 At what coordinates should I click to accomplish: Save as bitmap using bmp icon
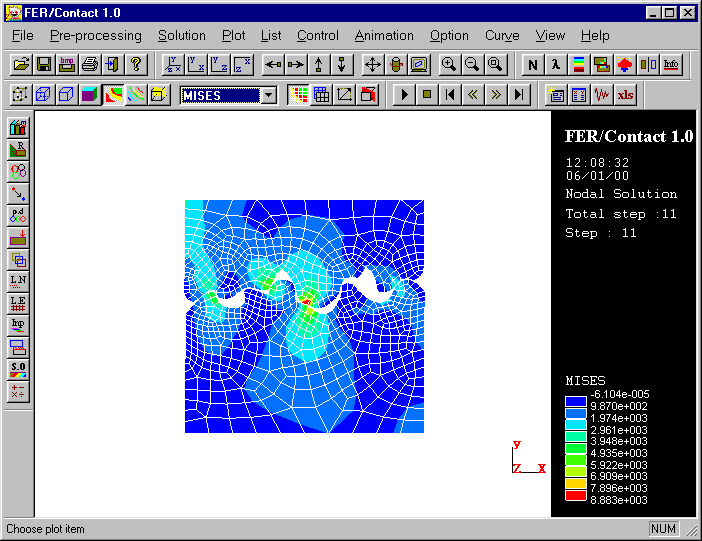(67, 64)
